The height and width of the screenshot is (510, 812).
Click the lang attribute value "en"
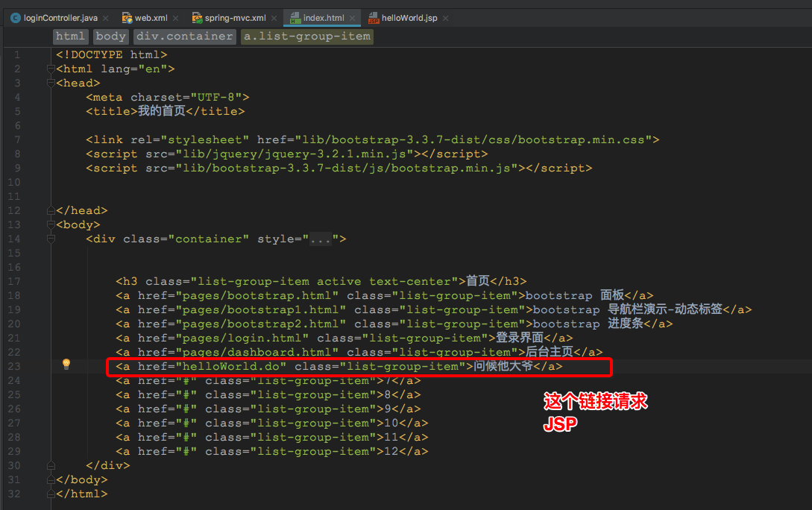point(153,69)
